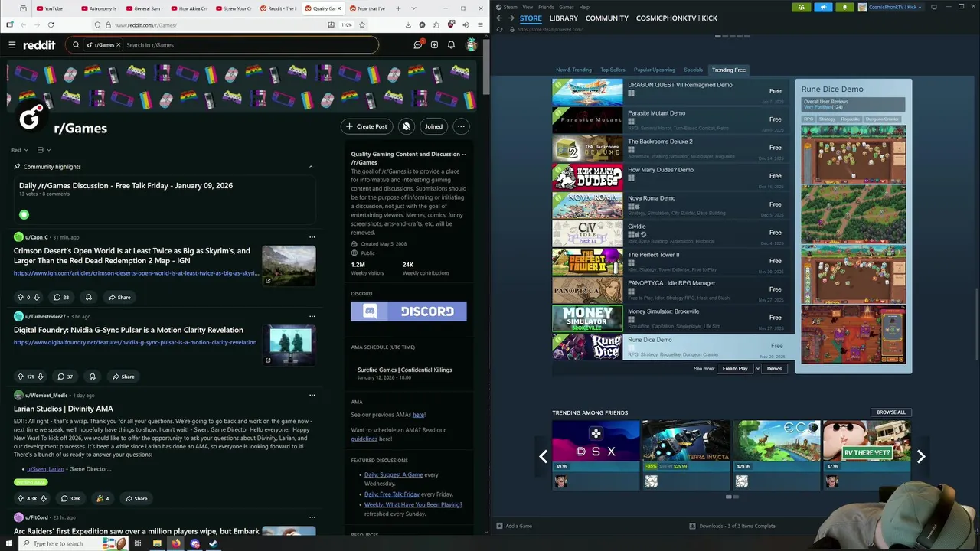This screenshot has width=980, height=551.
Task: Open the Friends menu in Steam
Action: point(546,7)
